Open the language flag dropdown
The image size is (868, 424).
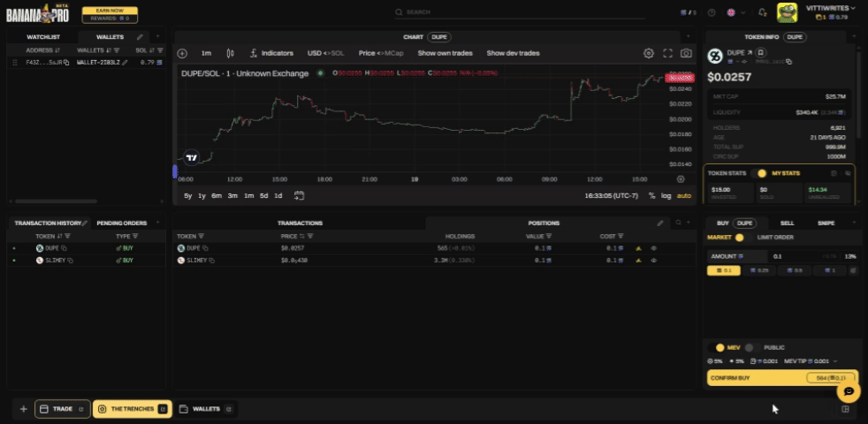coord(734,12)
